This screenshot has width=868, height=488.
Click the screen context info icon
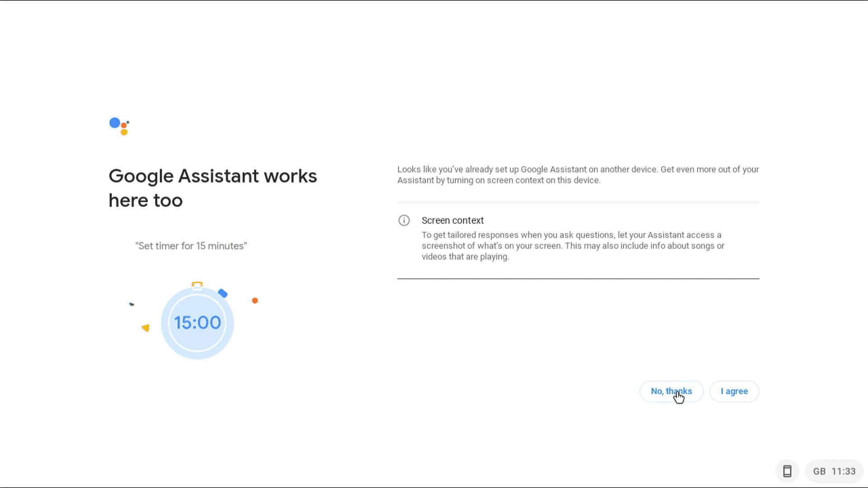click(x=404, y=220)
